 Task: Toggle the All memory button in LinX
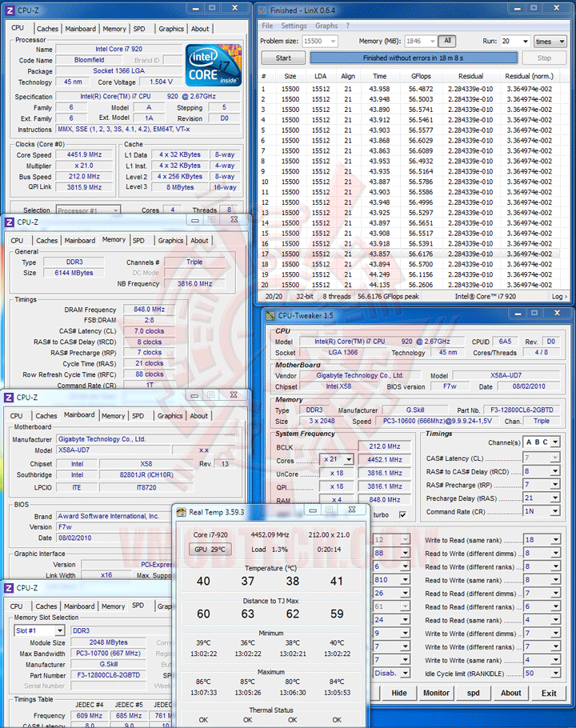(447, 41)
